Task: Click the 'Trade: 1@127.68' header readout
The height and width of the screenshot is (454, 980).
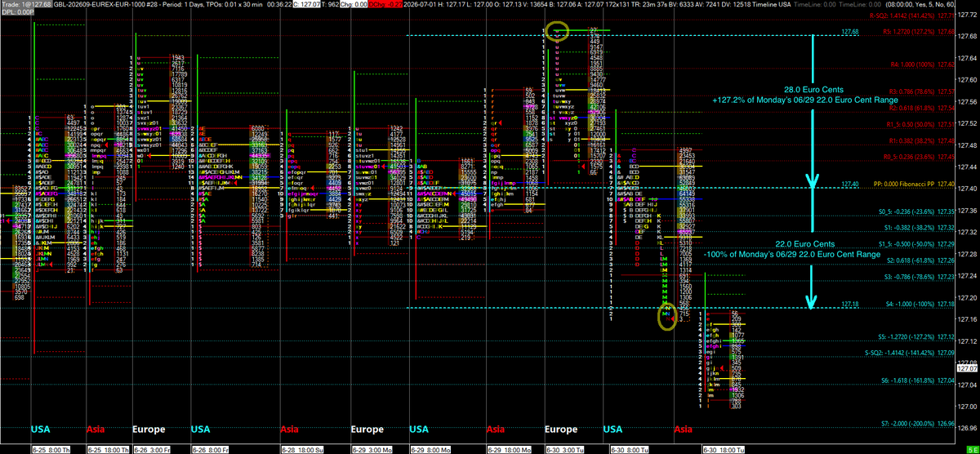Action: click(26, 4)
